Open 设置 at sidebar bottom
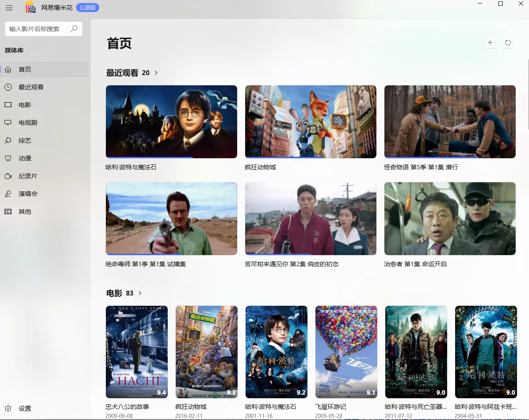529x420 pixels. coord(44,408)
